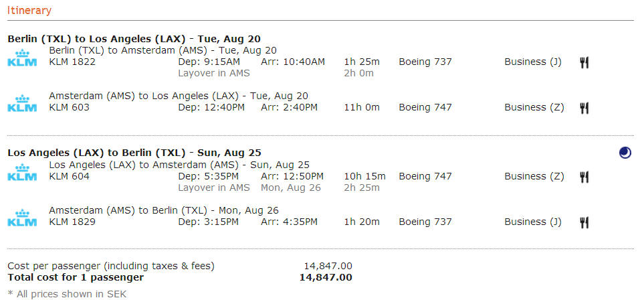Click the KLM logo beside flight KLM 1822
644x300 pixels.
(x=21, y=58)
